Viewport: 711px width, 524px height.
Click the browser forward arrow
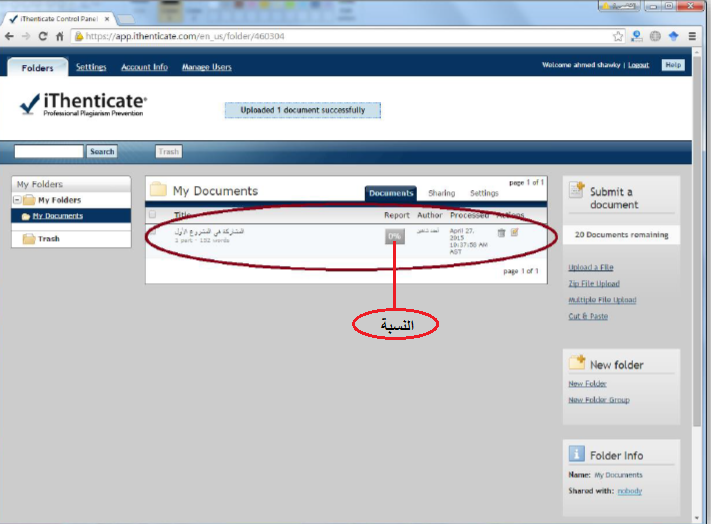pos(26,36)
